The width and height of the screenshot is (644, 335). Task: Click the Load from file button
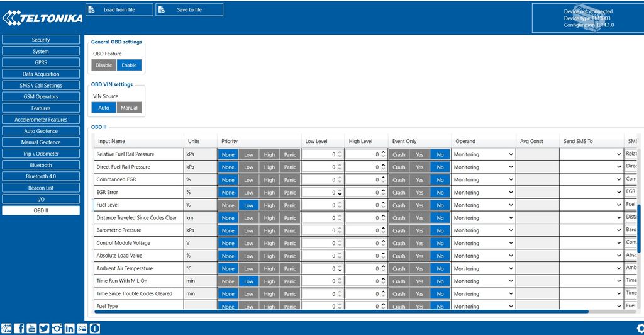[119, 10]
